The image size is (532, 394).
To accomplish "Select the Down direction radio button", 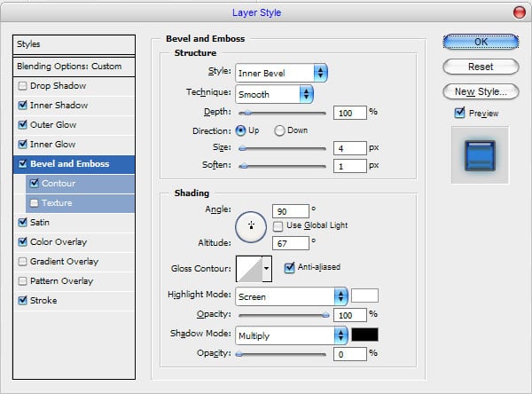I will pos(279,130).
